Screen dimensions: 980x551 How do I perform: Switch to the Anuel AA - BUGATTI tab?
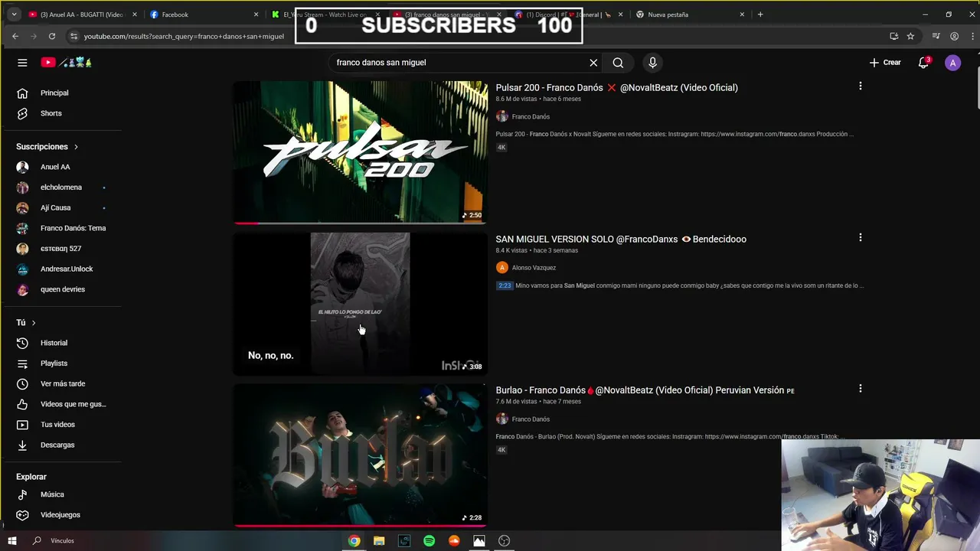(x=83, y=15)
